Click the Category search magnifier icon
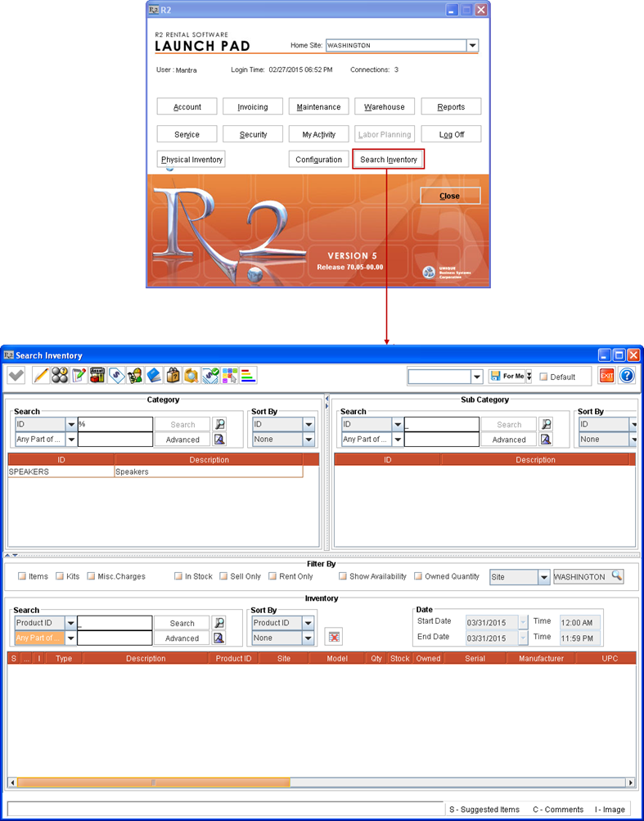Viewport: 644px width, 821px height. [x=220, y=425]
